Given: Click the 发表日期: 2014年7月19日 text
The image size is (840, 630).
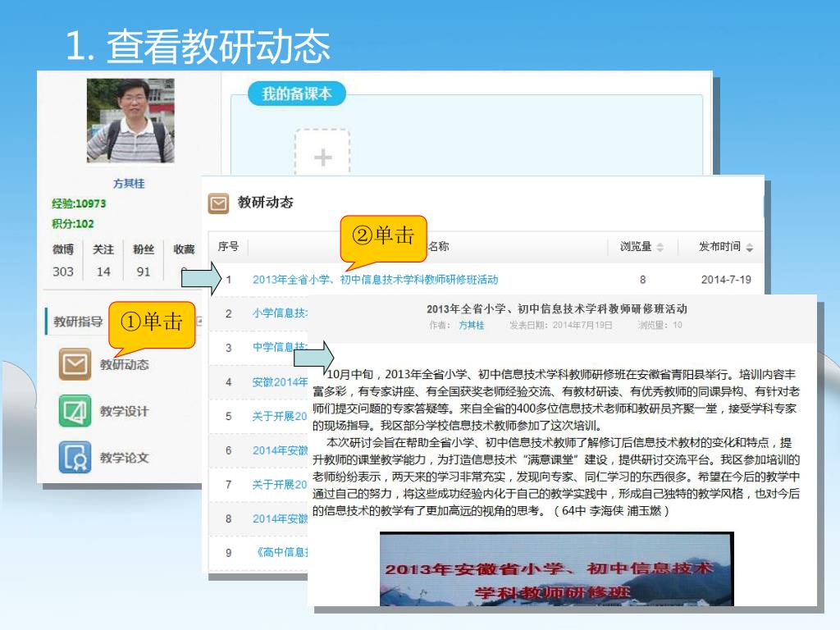Looking at the screenshot, I should click(560, 325).
